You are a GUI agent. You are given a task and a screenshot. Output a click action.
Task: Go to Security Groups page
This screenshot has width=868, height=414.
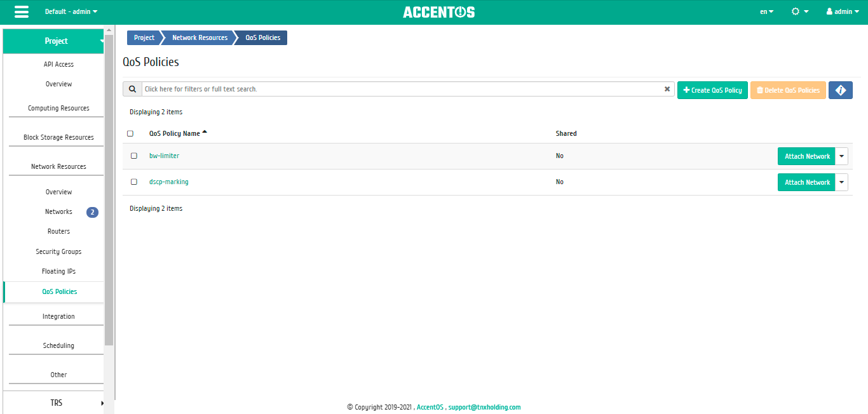pos(58,251)
